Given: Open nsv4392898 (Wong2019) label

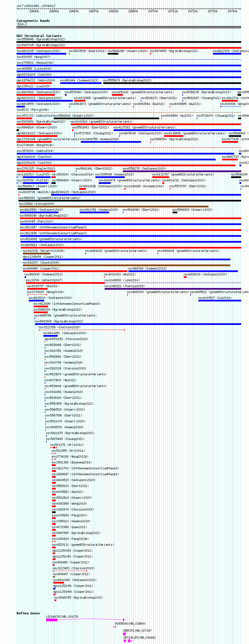Looking at the screenshot, I should pos(69,504).
